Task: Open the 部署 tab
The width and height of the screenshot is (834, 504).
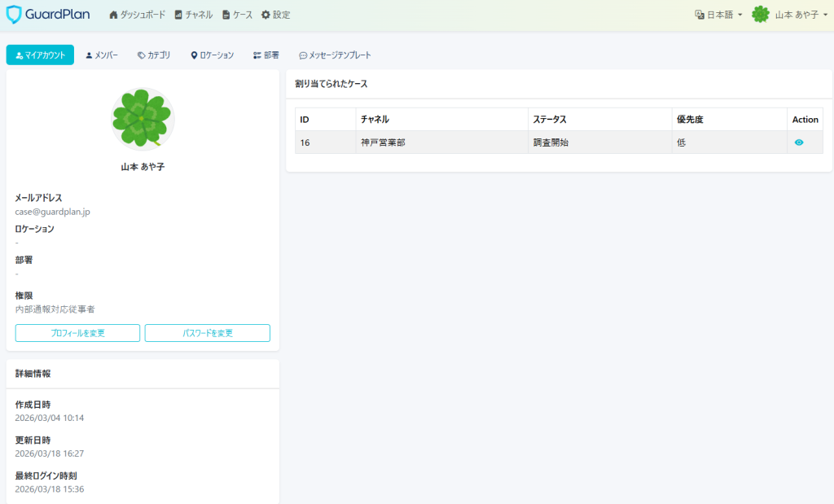Action: [x=266, y=55]
